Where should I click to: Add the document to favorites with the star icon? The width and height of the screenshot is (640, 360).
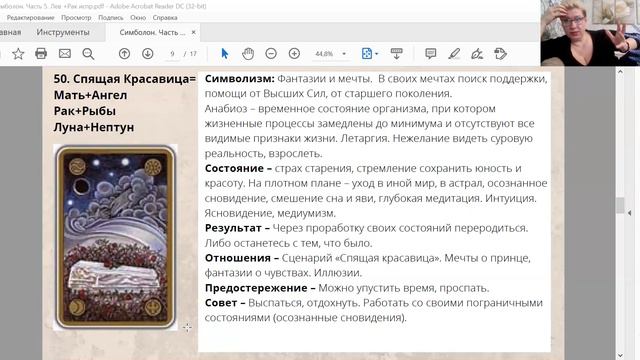(18, 53)
